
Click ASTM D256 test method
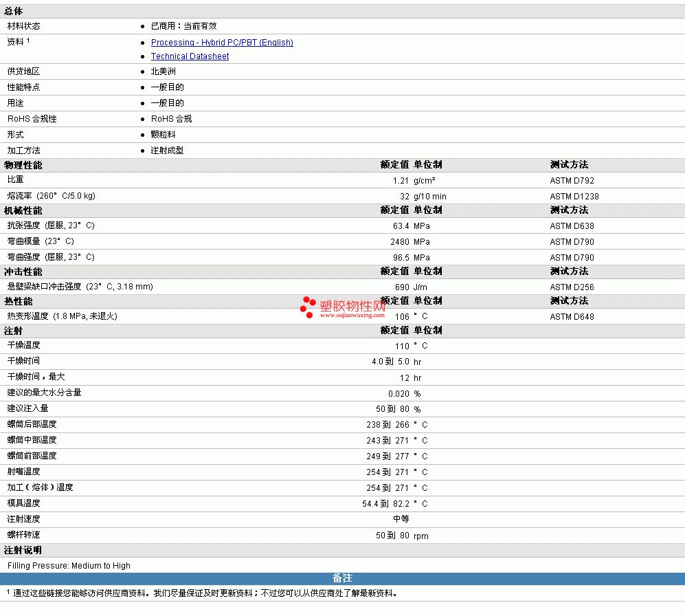pos(572,287)
